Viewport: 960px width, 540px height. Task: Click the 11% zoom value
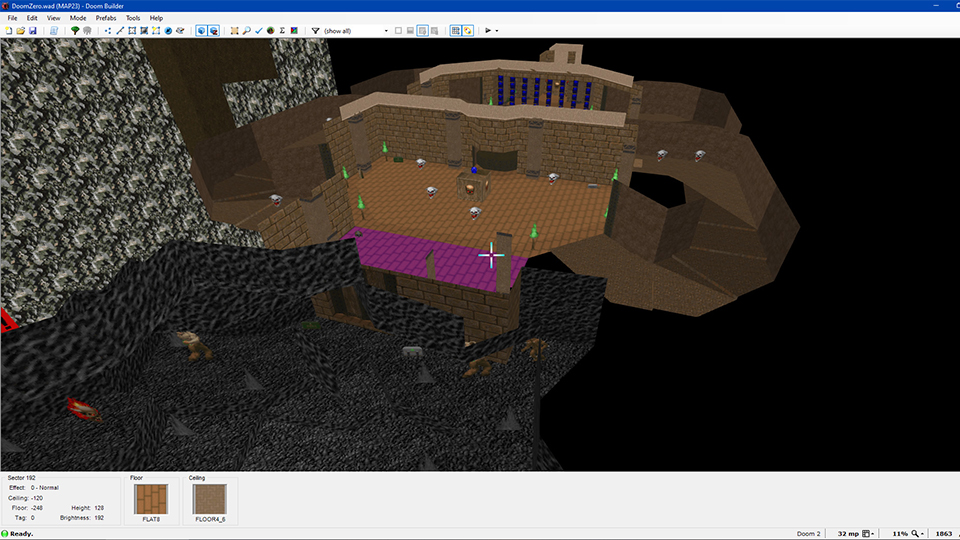point(900,534)
